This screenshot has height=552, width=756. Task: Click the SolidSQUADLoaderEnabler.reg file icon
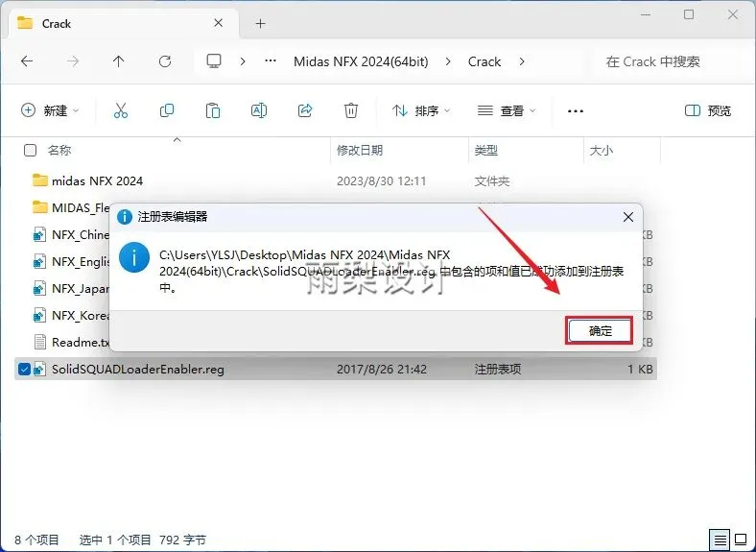39,370
